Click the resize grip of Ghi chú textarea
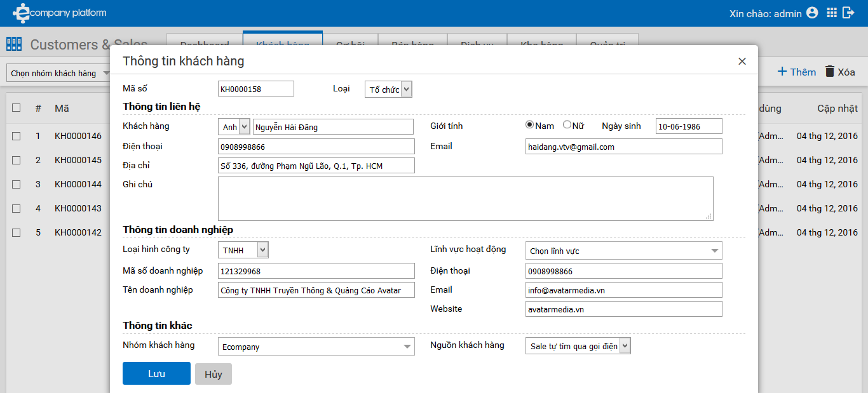 [709, 216]
